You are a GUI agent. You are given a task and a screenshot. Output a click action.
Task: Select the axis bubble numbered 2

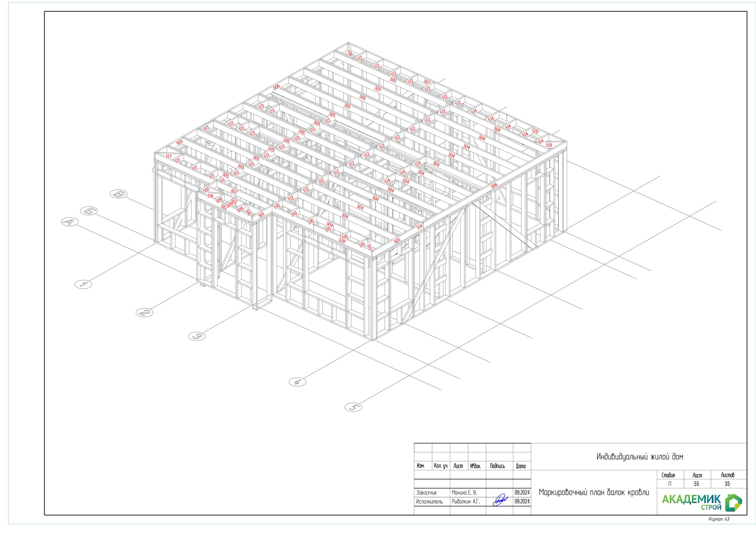coord(144,312)
